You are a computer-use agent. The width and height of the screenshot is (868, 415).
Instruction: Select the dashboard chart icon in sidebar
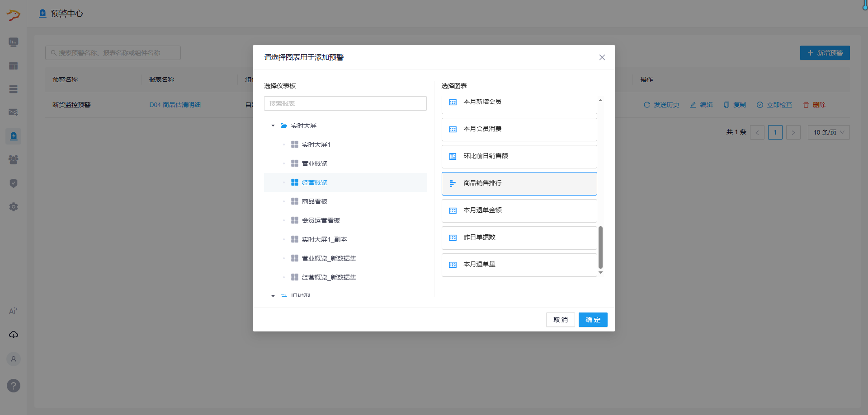pyautogui.click(x=13, y=42)
